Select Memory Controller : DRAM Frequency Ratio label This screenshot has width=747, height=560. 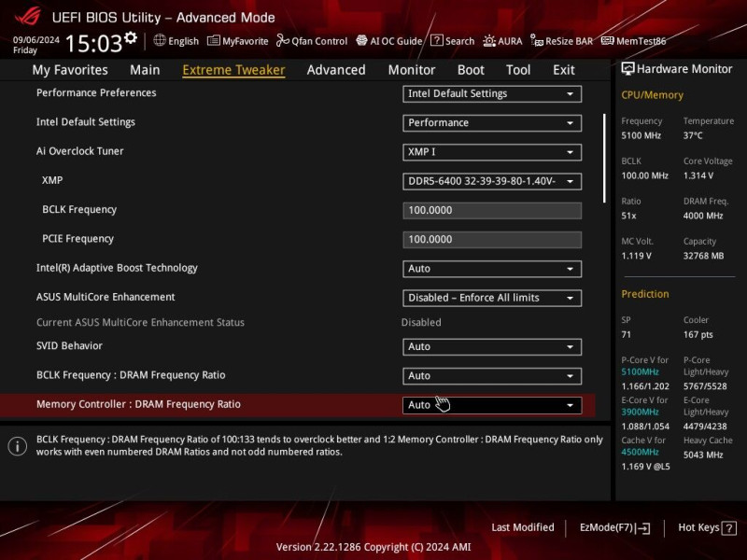click(x=138, y=404)
